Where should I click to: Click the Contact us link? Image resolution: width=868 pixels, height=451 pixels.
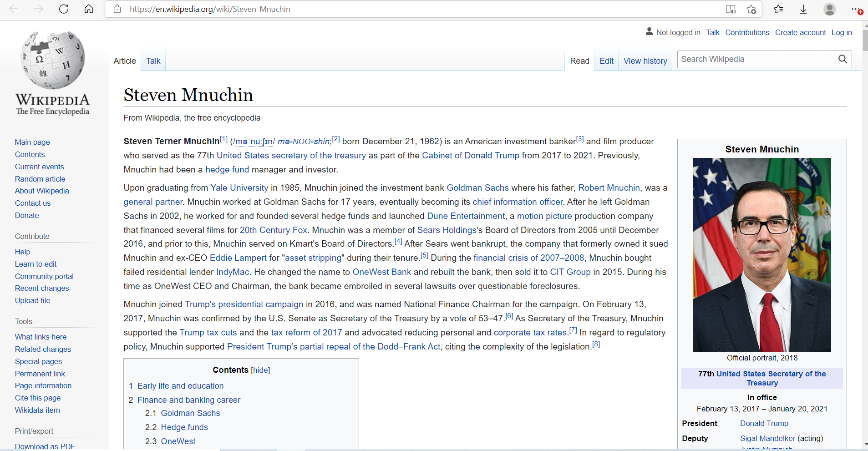point(33,203)
